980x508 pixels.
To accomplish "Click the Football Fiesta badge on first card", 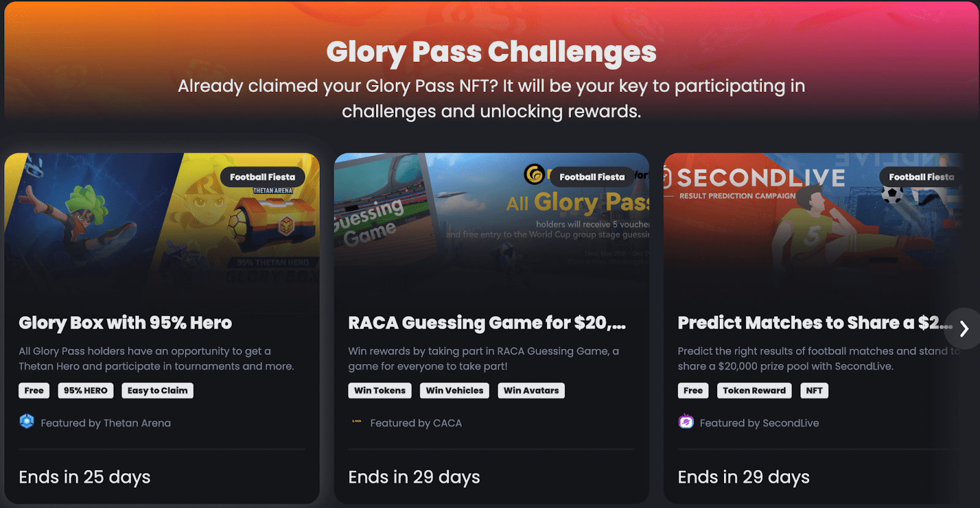I will click(x=263, y=177).
